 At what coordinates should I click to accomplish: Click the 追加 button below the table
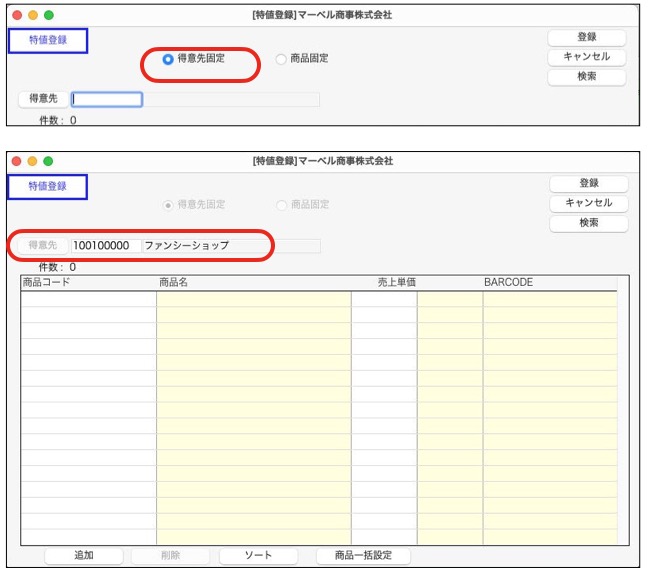tap(84, 555)
